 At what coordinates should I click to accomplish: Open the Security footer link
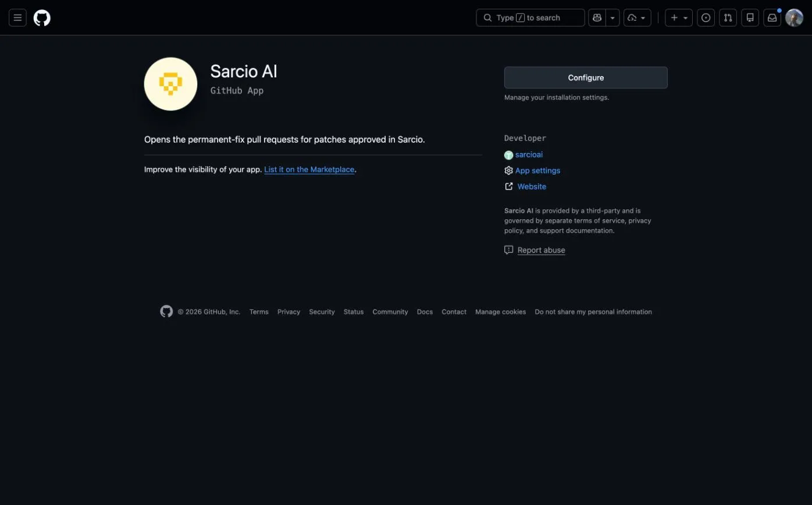pyautogui.click(x=322, y=312)
